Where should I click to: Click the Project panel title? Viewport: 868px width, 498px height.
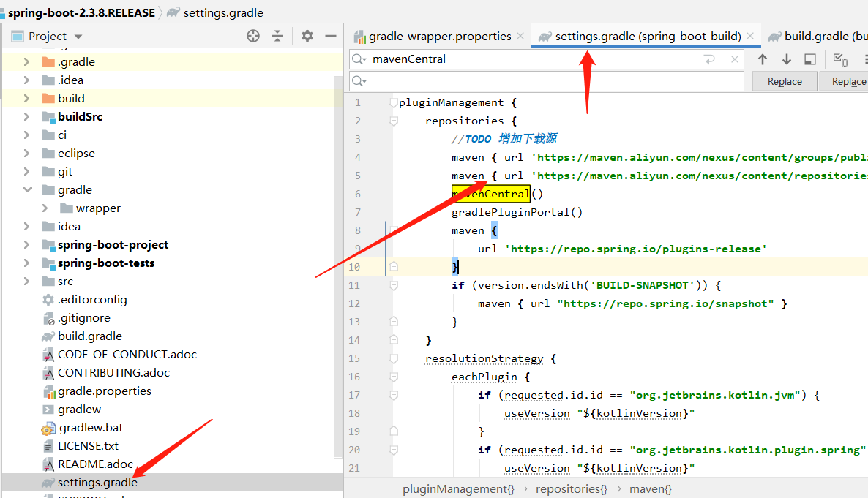click(x=48, y=36)
